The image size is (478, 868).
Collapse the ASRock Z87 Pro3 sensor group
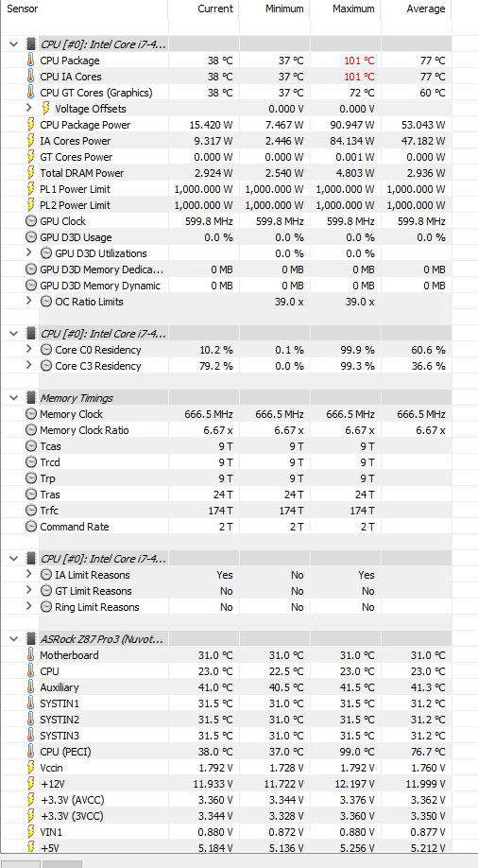tap(14, 639)
